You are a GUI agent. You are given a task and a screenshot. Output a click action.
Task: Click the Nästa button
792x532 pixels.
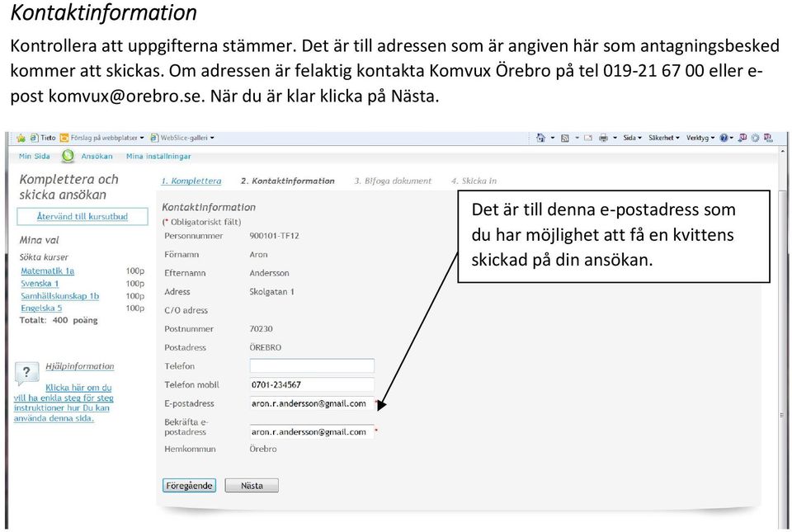252,486
